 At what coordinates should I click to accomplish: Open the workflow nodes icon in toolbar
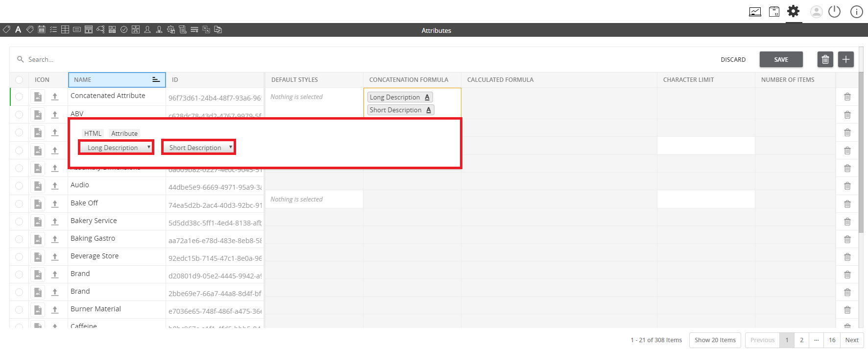click(x=100, y=29)
